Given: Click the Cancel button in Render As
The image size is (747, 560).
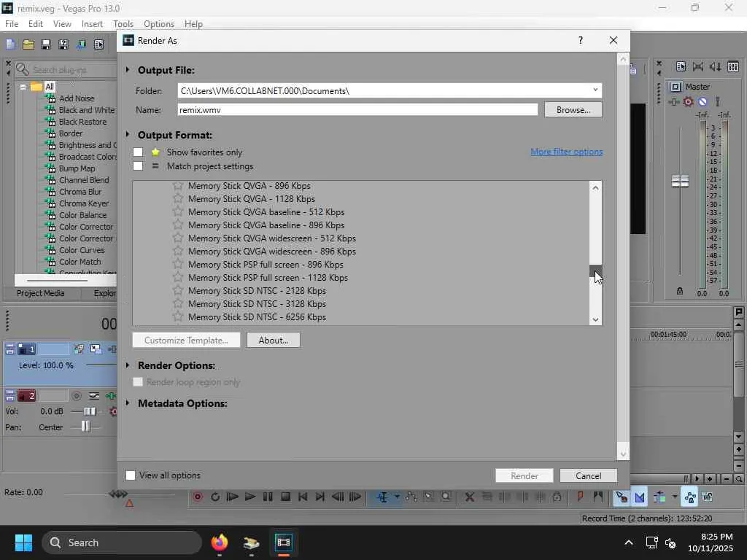Looking at the screenshot, I should pyautogui.click(x=589, y=475).
